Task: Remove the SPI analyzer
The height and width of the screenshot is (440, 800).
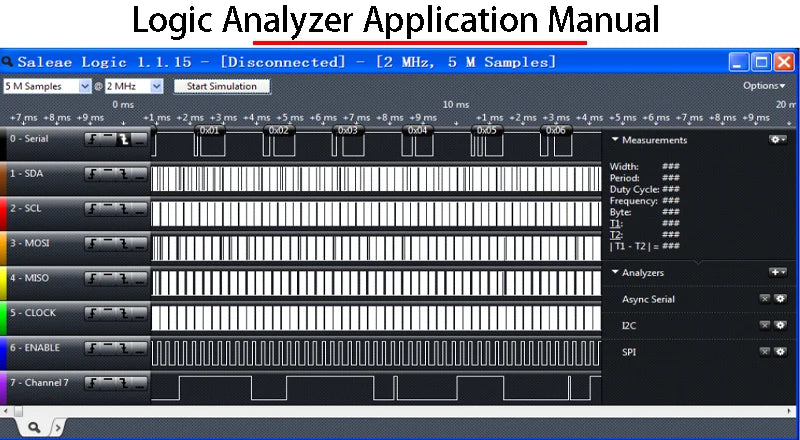Action: coord(764,352)
